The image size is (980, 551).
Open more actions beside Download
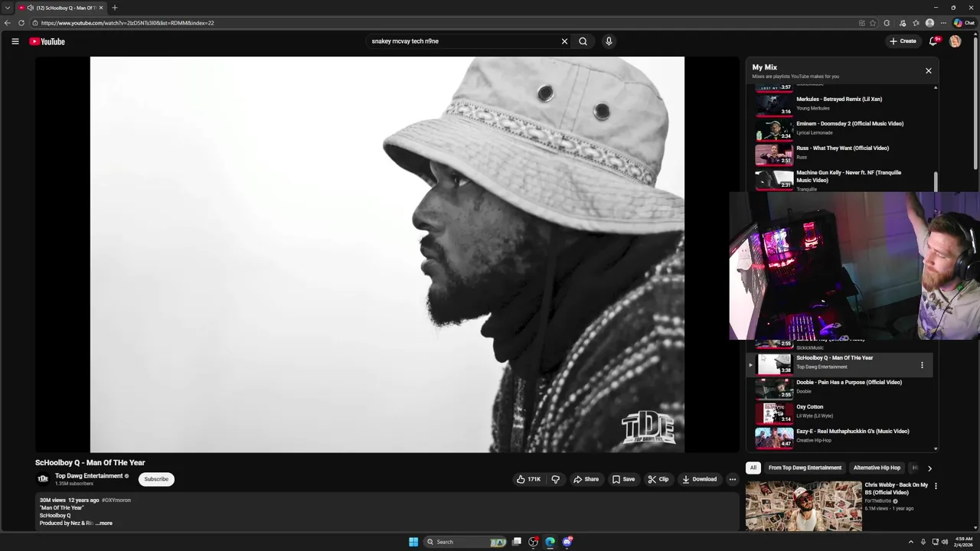(732, 479)
